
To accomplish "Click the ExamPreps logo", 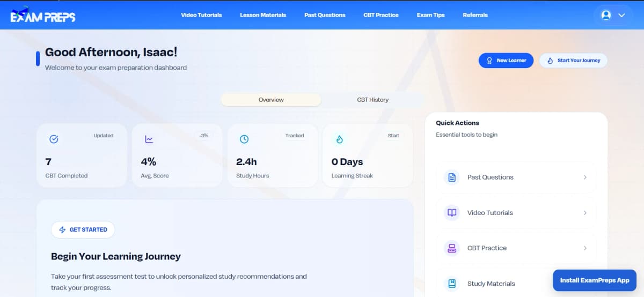I will point(43,14).
